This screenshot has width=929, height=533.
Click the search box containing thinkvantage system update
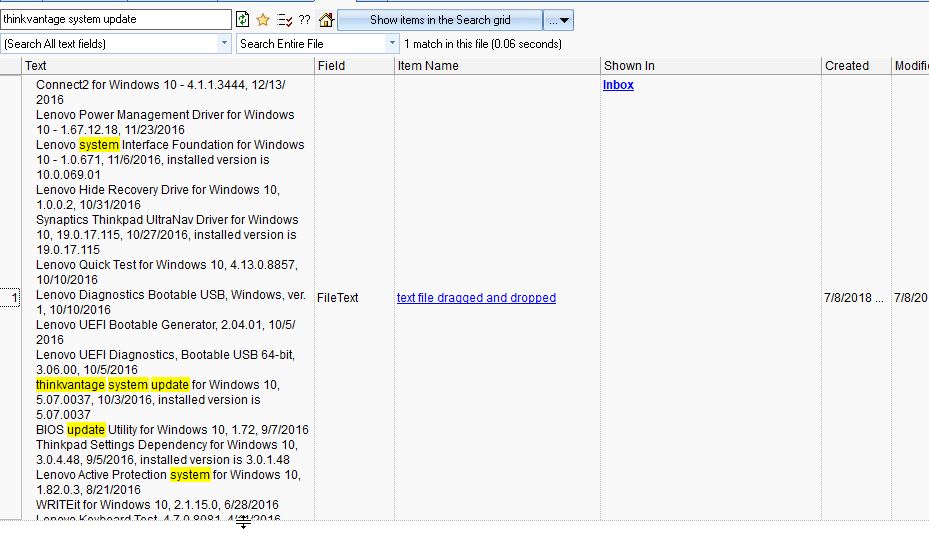pyautogui.click(x=116, y=19)
